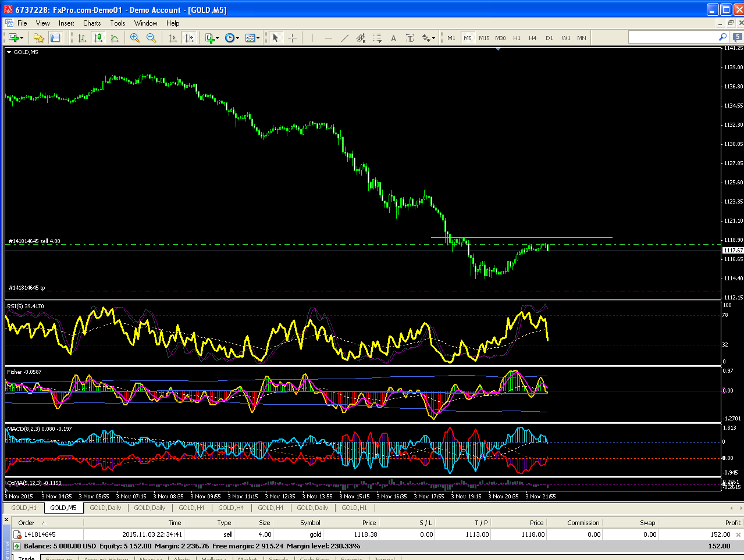Switch timeframe to M15

(x=484, y=38)
